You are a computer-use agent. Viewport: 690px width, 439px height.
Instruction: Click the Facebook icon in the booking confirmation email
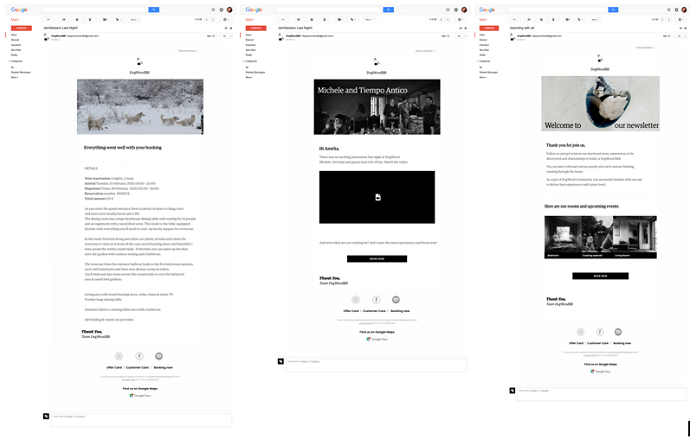pyautogui.click(x=139, y=356)
